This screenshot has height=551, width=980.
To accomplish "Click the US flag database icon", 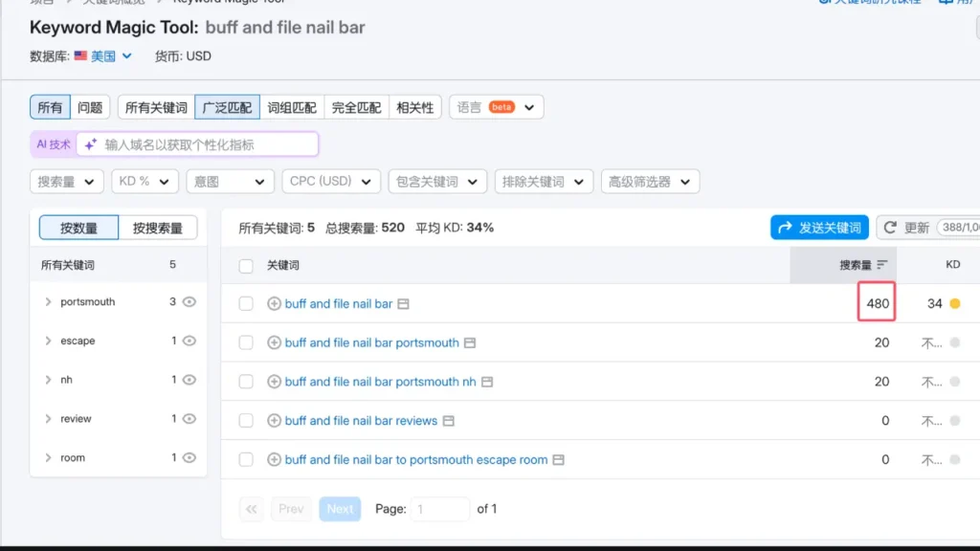I will (x=80, y=55).
